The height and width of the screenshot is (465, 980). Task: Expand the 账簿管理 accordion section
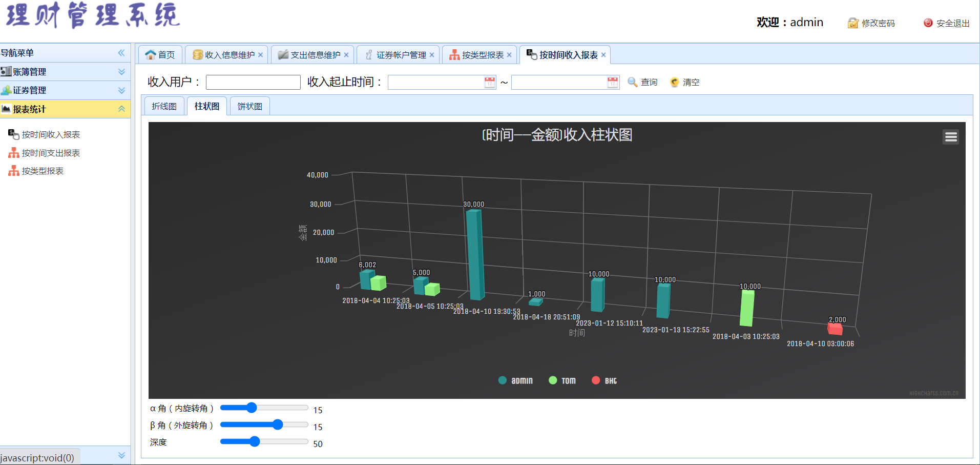coord(121,72)
